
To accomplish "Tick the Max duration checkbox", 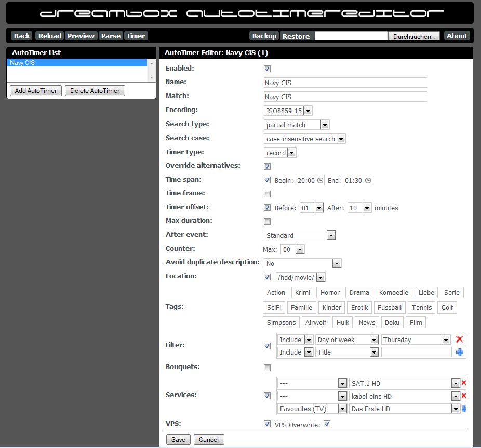I will (268, 222).
